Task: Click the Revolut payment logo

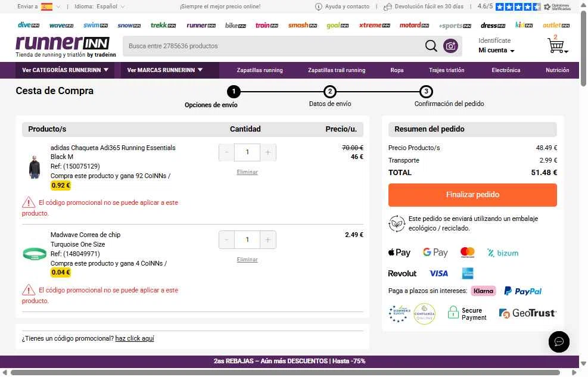Action: click(x=402, y=273)
